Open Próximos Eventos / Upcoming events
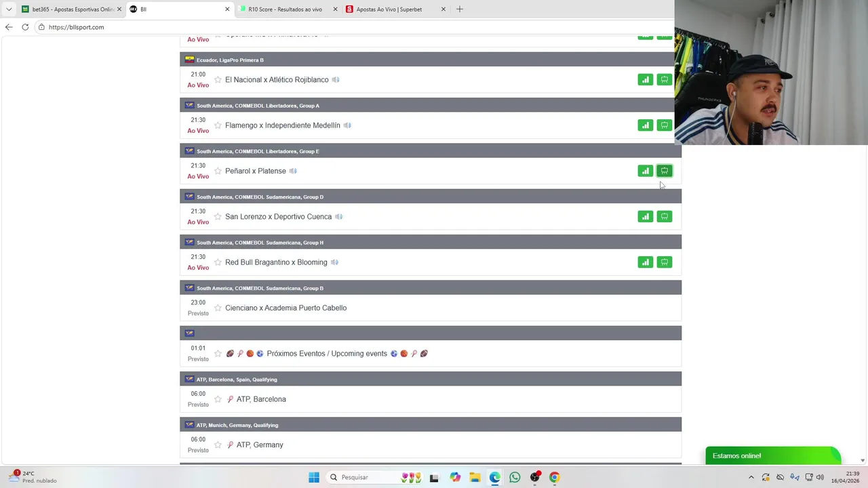This screenshot has height=488, width=868. point(327,354)
